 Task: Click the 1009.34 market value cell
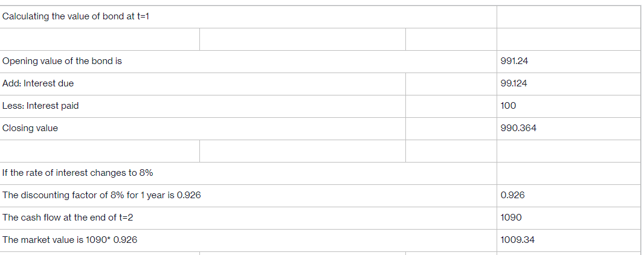(518, 240)
